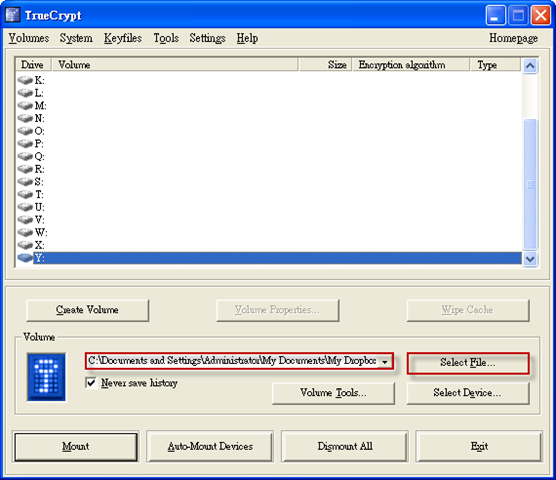Viewport: 556px width, 480px height.
Task: Click the N: drive icon
Action: coord(25,118)
